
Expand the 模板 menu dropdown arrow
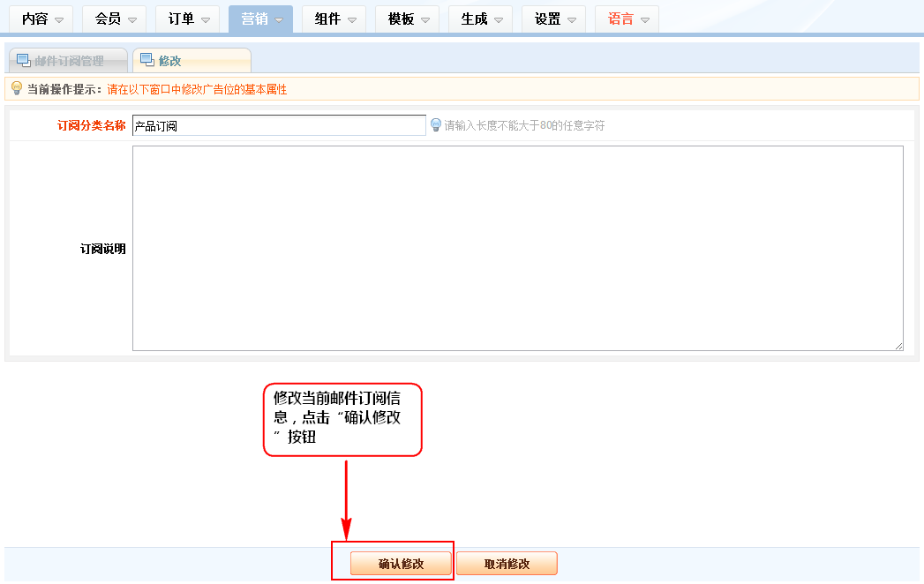pyautogui.click(x=424, y=19)
